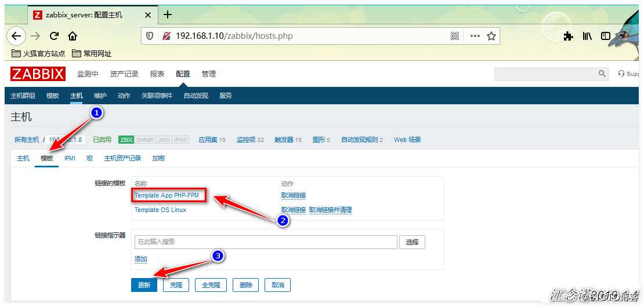Open the 常用网址 bookmark folder
This screenshot has width=644, height=307.
[x=92, y=54]
